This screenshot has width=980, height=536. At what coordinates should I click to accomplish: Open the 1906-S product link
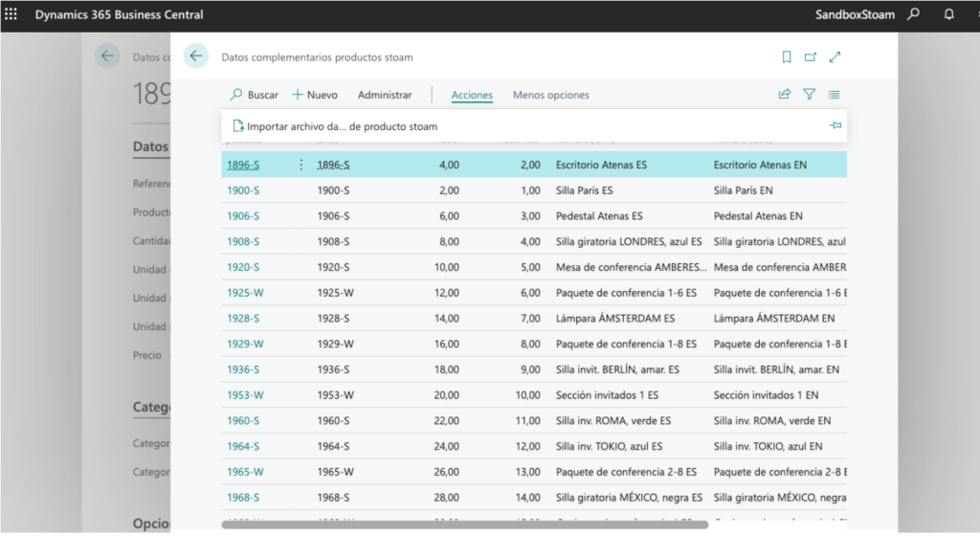click(x=242, y=216)
